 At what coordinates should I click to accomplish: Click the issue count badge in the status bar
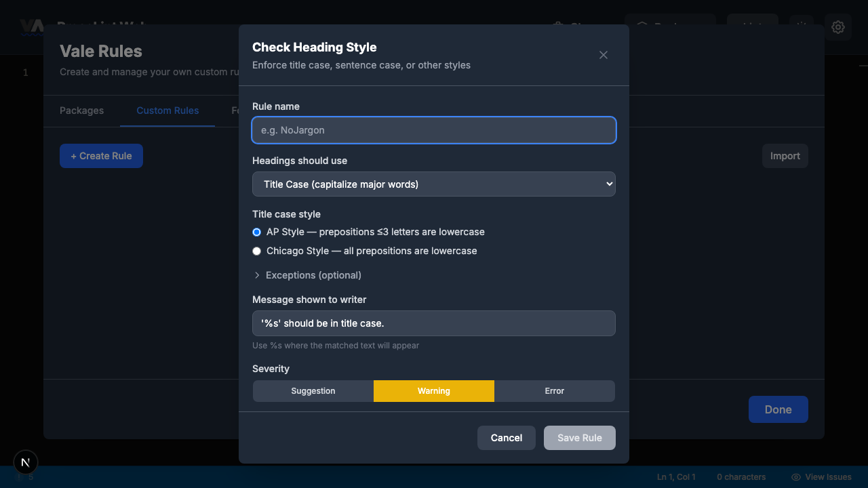(x=24, y=476)
